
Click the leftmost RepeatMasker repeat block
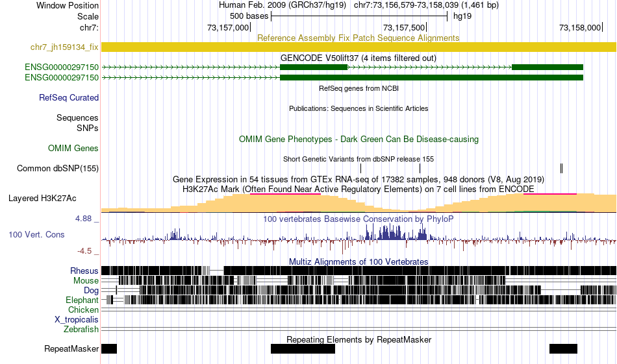(x=109, y=348)
